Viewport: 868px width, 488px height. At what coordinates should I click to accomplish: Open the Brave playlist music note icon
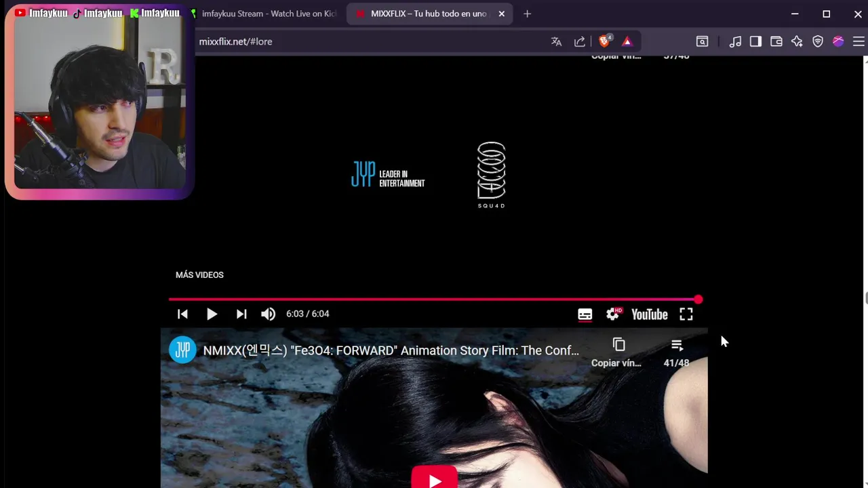(735, 41)
